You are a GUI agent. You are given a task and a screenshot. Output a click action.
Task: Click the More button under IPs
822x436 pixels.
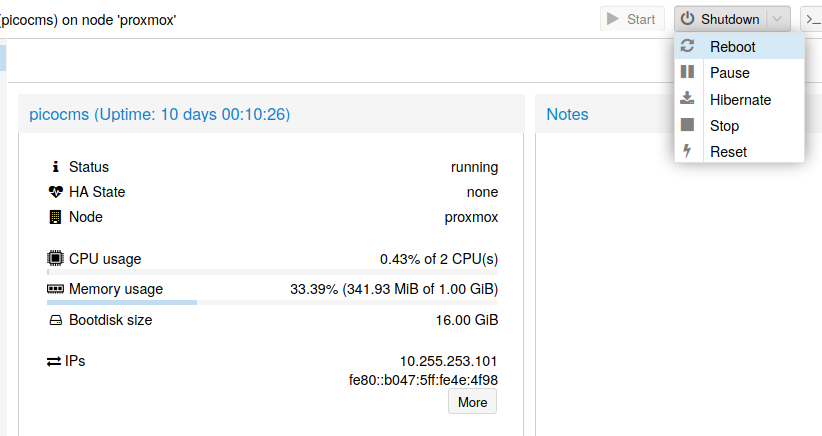[x=472, y=402]
